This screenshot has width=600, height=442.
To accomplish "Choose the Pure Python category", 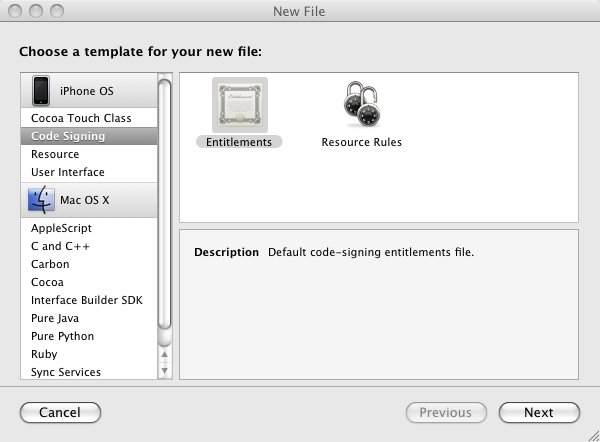I will pyautogui.click(x=62, y=336).
